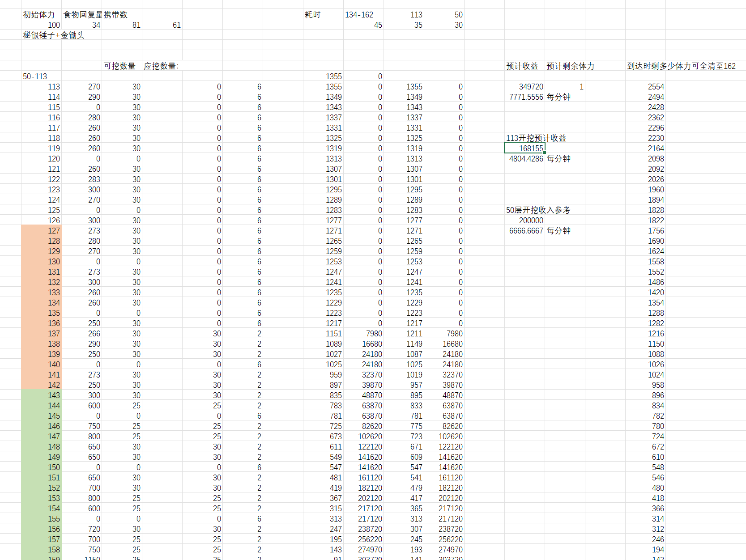
Task: Click the 134-162 range cell
Action: (363, 14)
